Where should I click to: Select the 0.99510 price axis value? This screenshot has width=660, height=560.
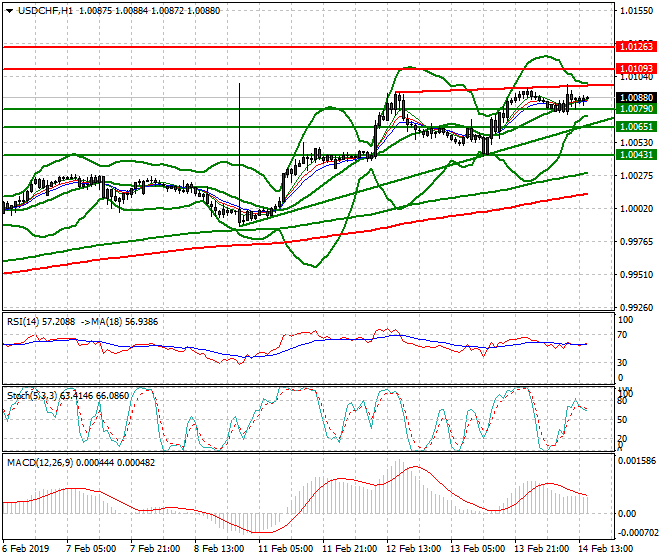click(x=637, y=275)
